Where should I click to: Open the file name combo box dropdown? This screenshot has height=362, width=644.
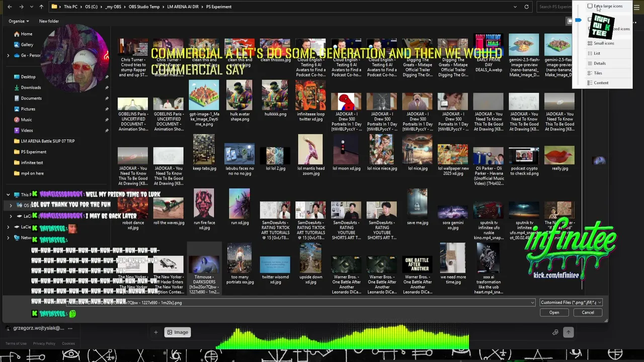(x=532, y=303)
